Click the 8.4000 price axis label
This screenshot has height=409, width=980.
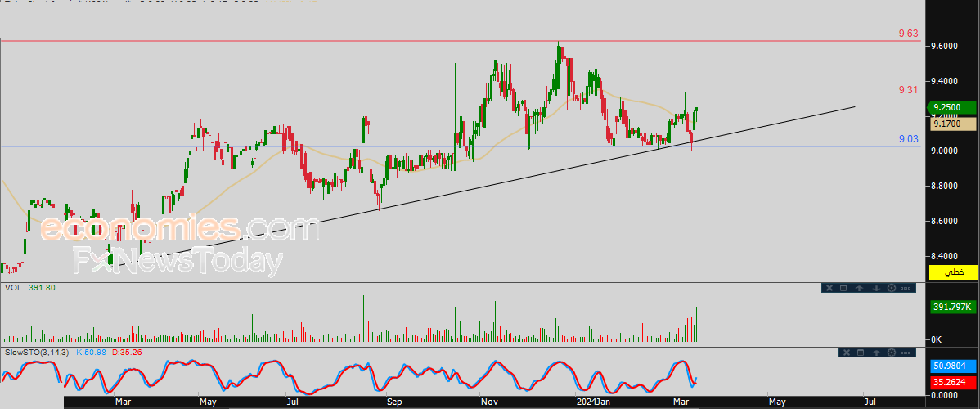(942, 256)
